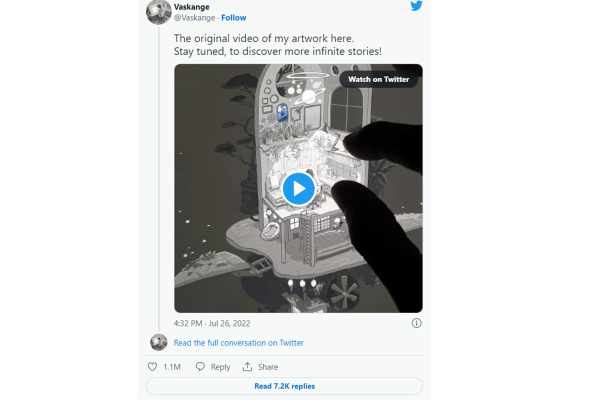The image size is (600, 400).
Task: Open Vaskange's large profile avatar
Action: (158, 11)
